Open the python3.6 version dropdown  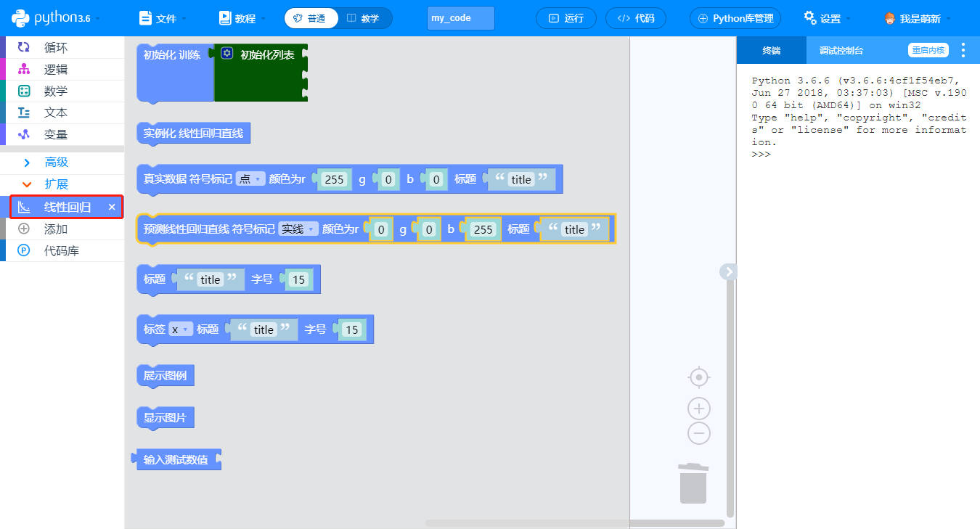click(57, 18)
